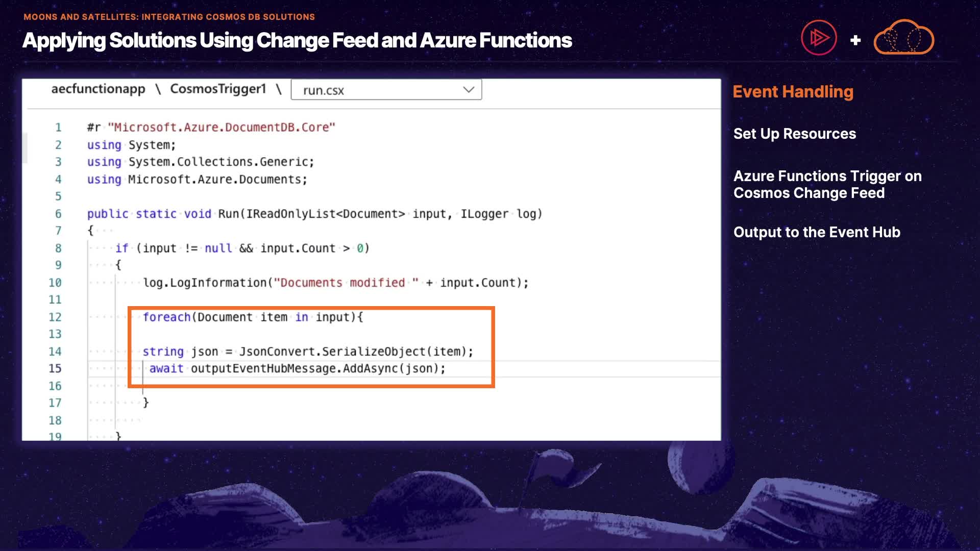Select the Set Up Resources item
The image size is (980, 551).
[x=794, y=134]
